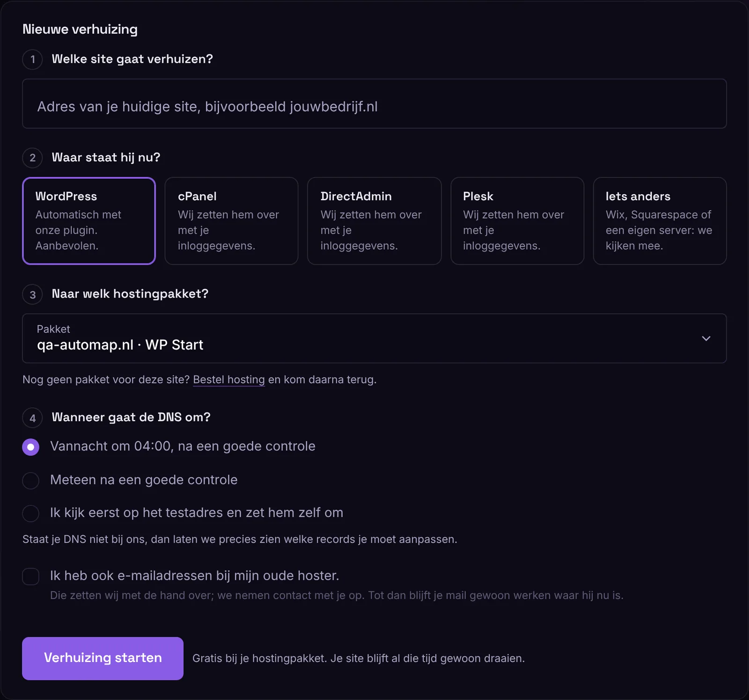Start migration with Verhuizing starten button
This screenshot has height=700, width=749.
click(103, 658)
